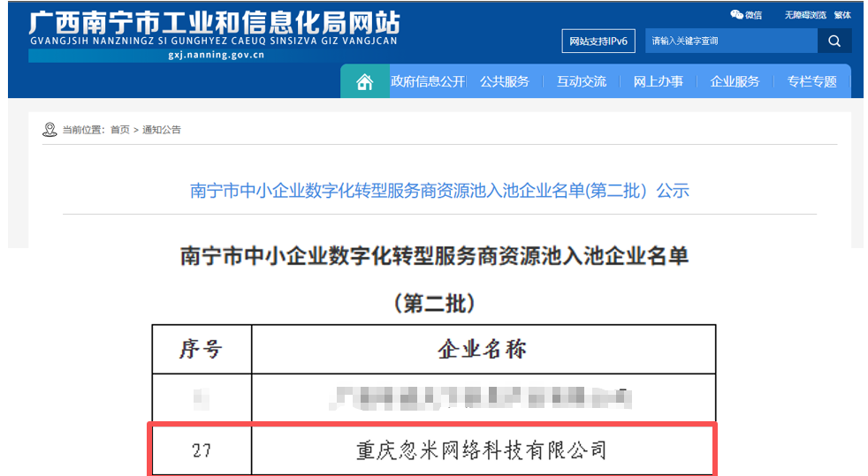Screen dimensions: 868x476
Task: Open 通知公告 breadcrumb link
Action: click(x=161, y=130)
